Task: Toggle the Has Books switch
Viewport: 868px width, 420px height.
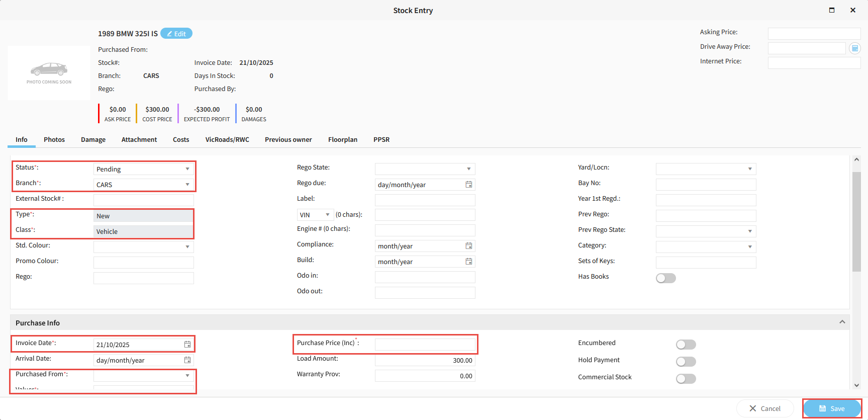Action: click(x=665, y=278)
